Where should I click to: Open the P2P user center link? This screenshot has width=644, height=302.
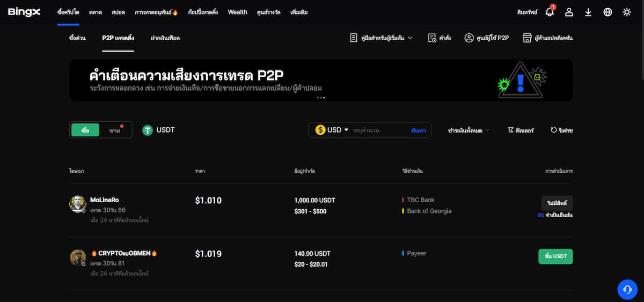(493, 38)
